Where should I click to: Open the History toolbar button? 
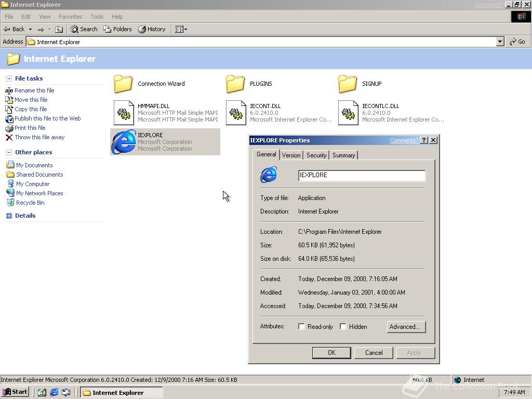pos(152,29)
